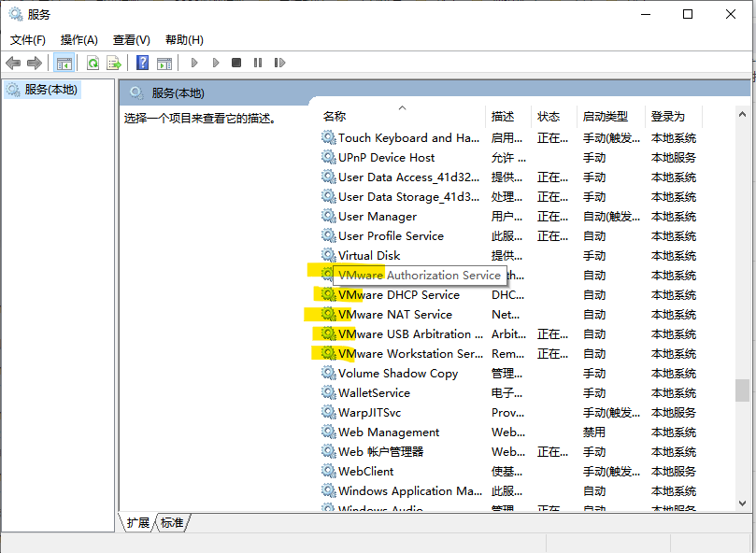Select VMware USB Arbitration service name
Viewport: 756px width, 553px height.
click(x=410, y=334)
